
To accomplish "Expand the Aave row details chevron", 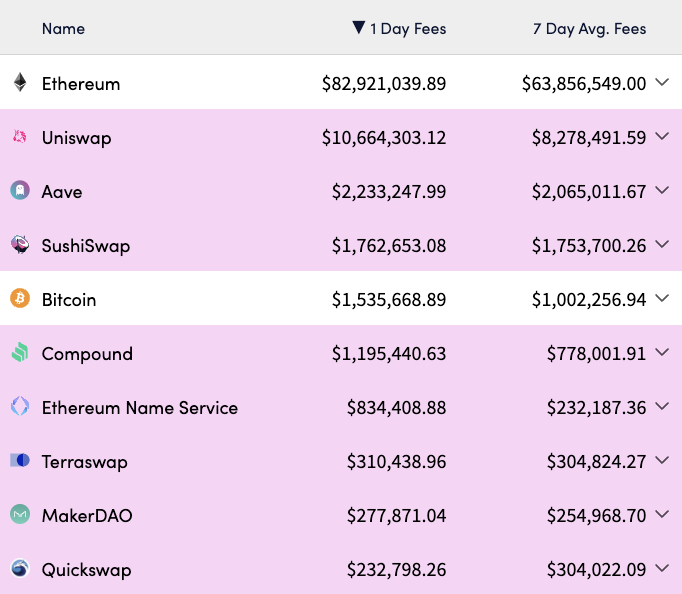I will click(x=662, y=190).
